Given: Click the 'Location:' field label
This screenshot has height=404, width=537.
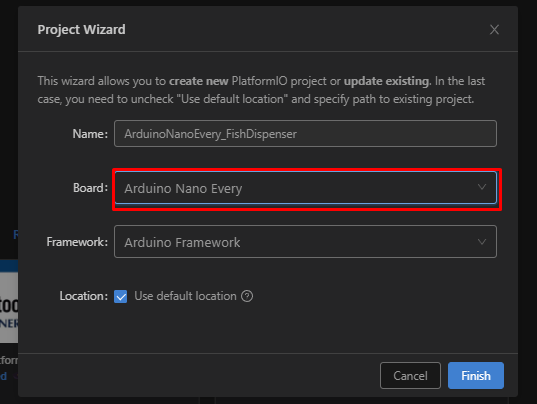Looking at the screenshot, I should point(84,296).
